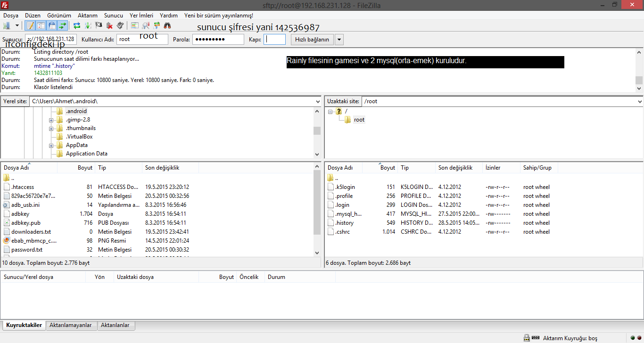Switch to the Kuyruktakiler tab
The height and width of the screenshot is (343, 644).
pyautogui.click(x=24, y=325)
